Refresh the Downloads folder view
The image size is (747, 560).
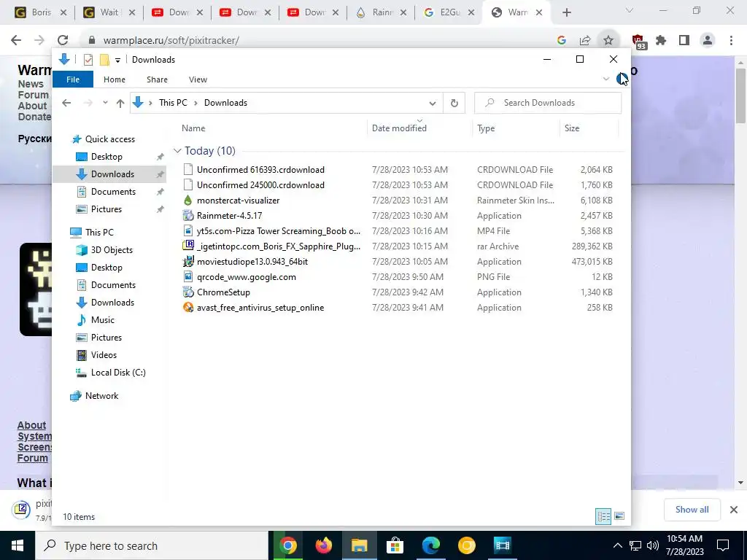point(454,103)
